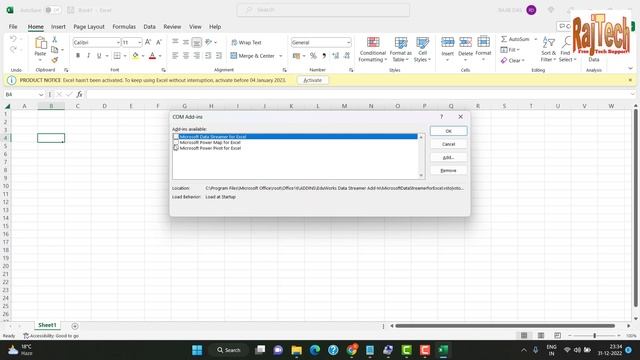Open the General number format dropdown

point(349,42)
